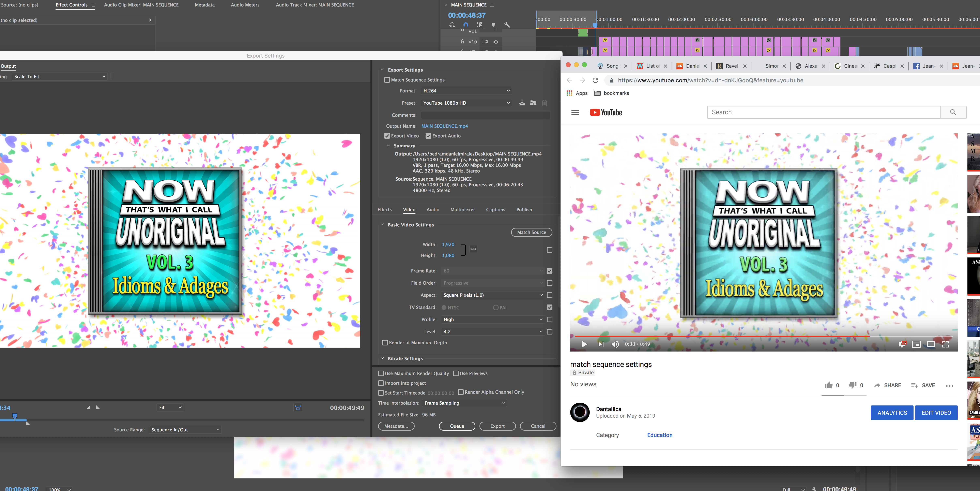Cancel the export dialog
Image resolution: width=980 pixels, height=491 pixels.
(x=538, y=426)
